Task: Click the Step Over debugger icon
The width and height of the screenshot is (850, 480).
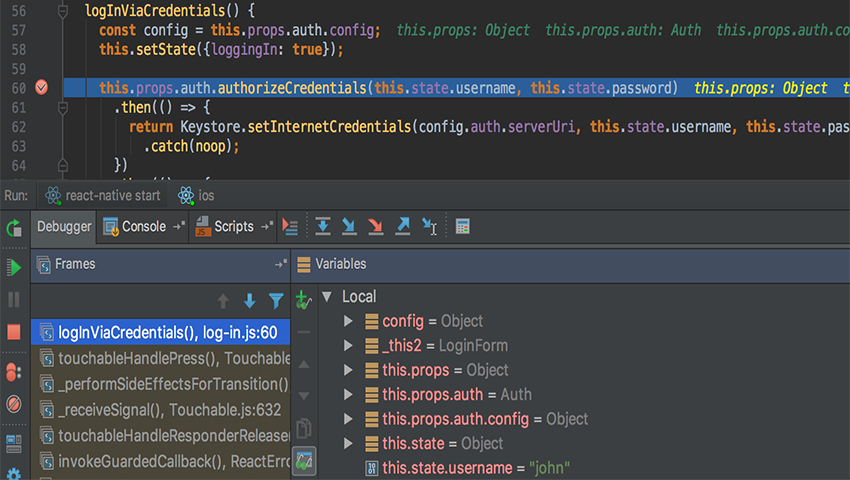Action: [323, 227]
